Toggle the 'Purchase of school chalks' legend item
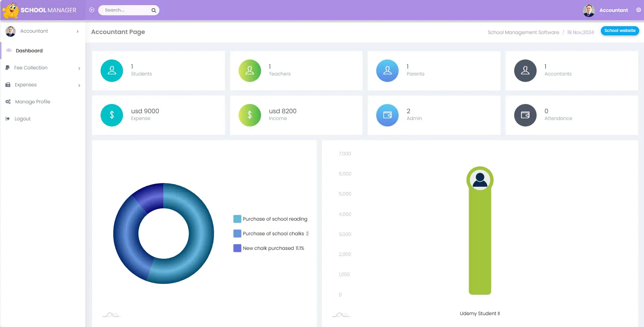The image size is (644, 327). click(271, 234)
